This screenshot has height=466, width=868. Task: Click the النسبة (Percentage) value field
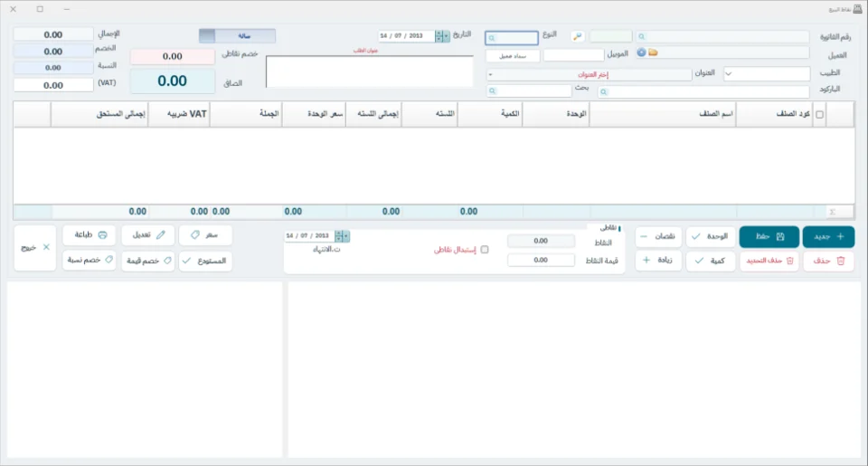(53, 68)
